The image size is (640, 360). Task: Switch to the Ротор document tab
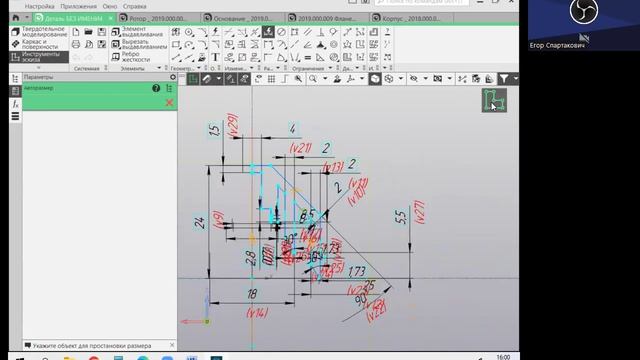point(158,18)
